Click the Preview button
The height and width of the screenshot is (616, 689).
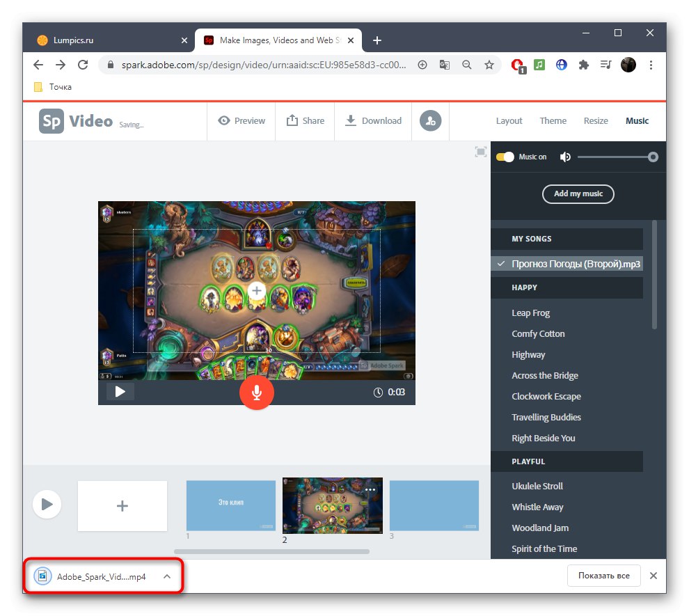pos(241,121)
